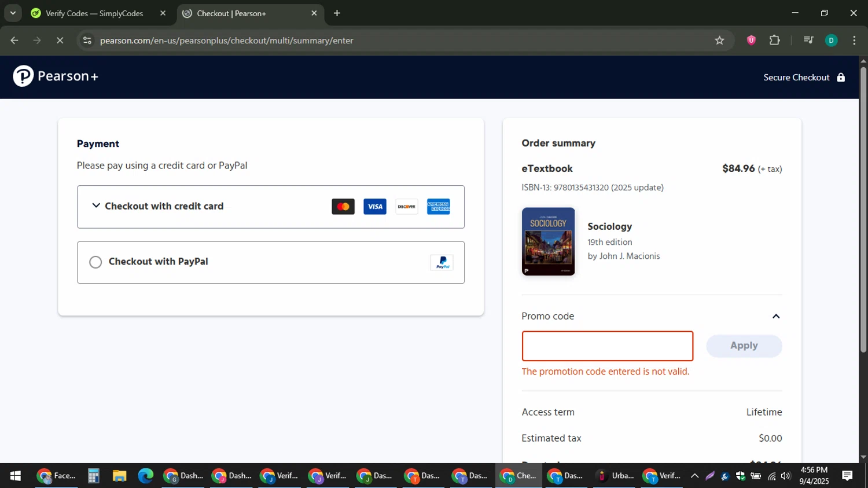
Task: Click the Secure Checkout lock icon
Action: 841,77
